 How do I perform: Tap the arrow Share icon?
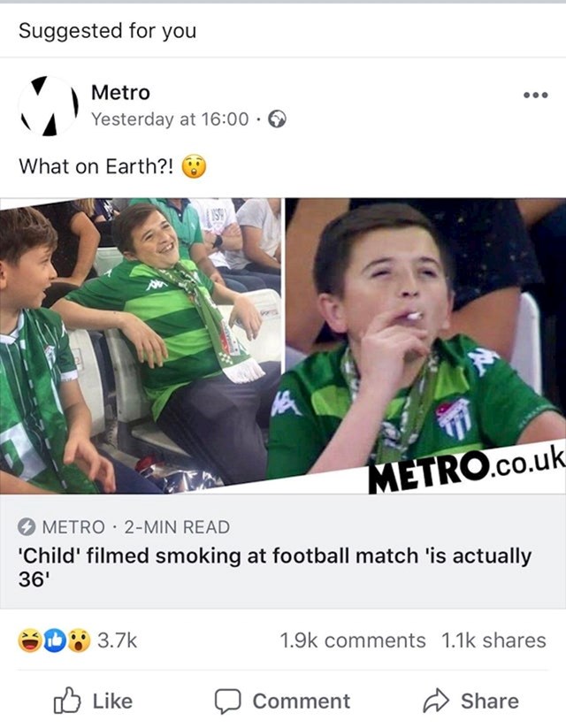pyautogui.click(x=436, y=701)
